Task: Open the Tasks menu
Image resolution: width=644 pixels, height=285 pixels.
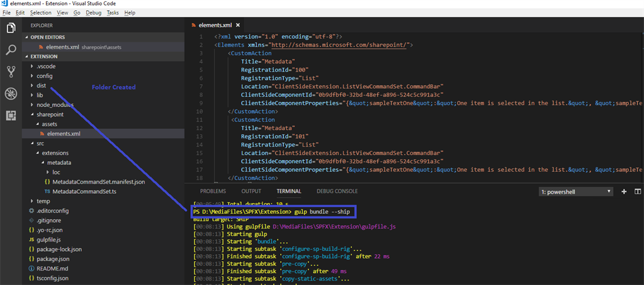Action: [x=113, y=13]
